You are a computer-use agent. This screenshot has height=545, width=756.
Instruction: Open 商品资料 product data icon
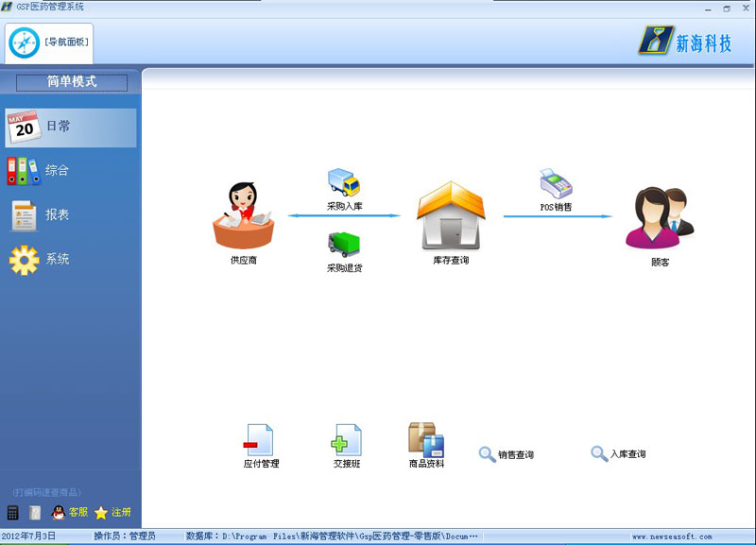coord(425,439)
